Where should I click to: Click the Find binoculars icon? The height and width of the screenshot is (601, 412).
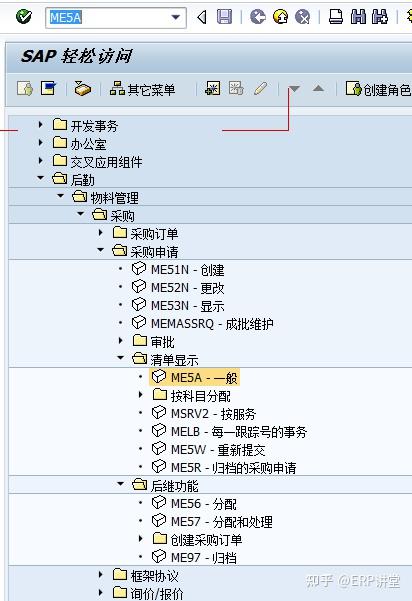(358, 17)
